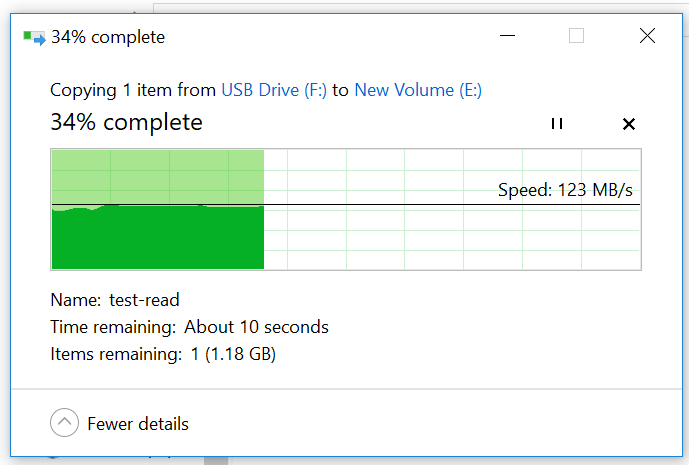Close the copy dialog window
The image size is (689, 465).
647,36
